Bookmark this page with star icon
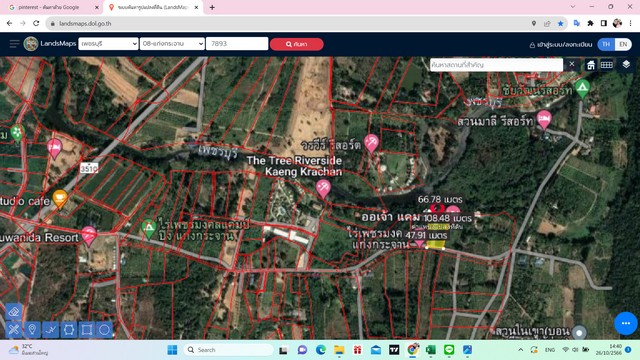640x360 pixels. point(560,24)
